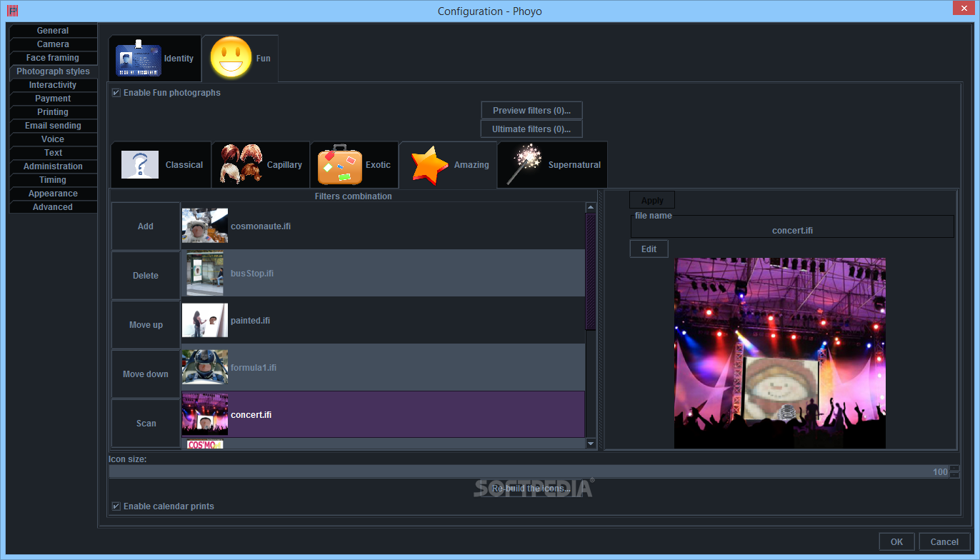Open the Text section
The width and height of the screenshot is (980, 560).
(x=53, y=153)
